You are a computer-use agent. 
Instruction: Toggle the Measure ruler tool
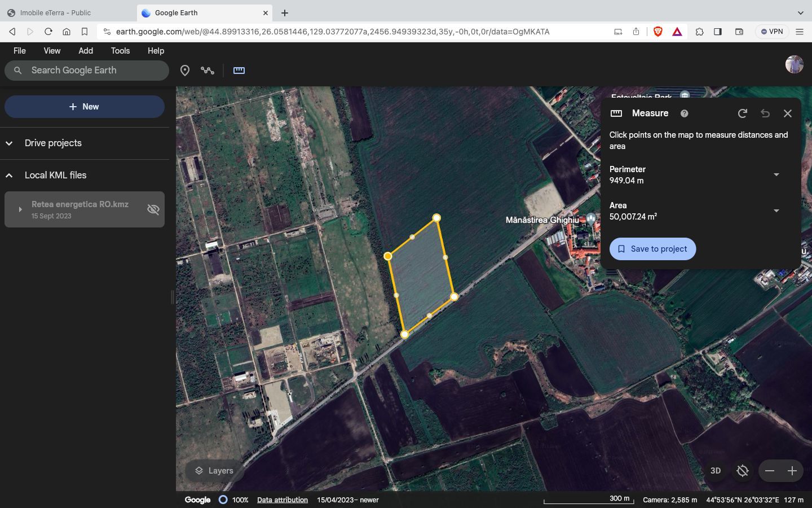(x=239, y=71)
